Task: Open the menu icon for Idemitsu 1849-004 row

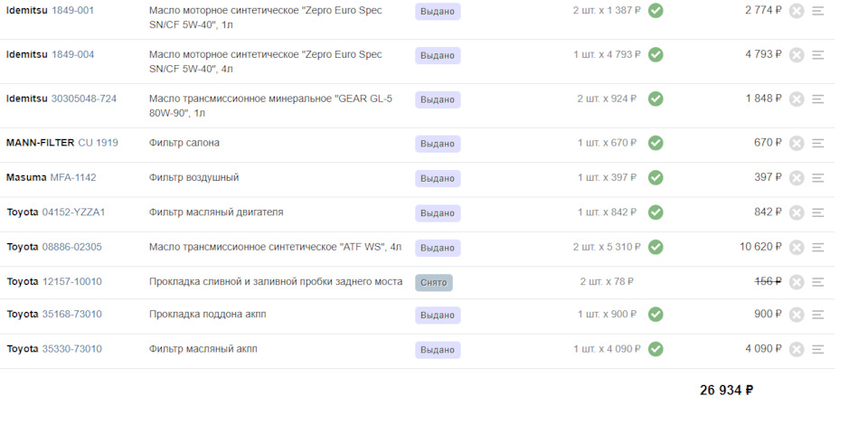Action: pos(817,55)
